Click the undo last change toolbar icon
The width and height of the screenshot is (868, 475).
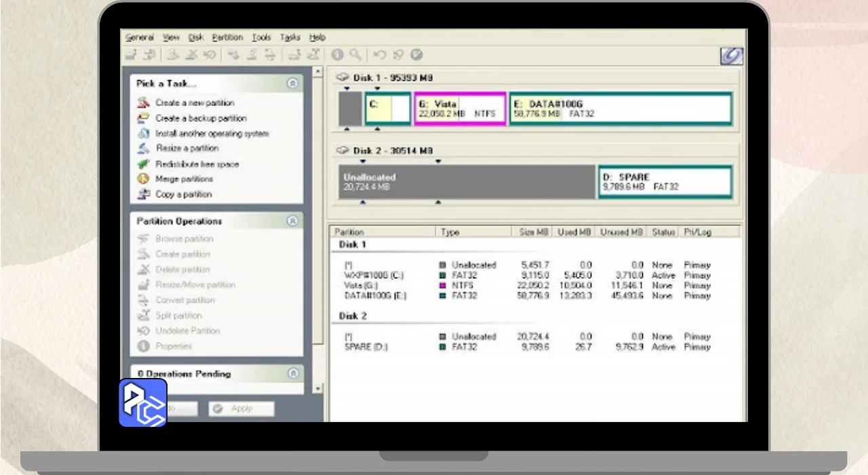[x=380, y=55]
